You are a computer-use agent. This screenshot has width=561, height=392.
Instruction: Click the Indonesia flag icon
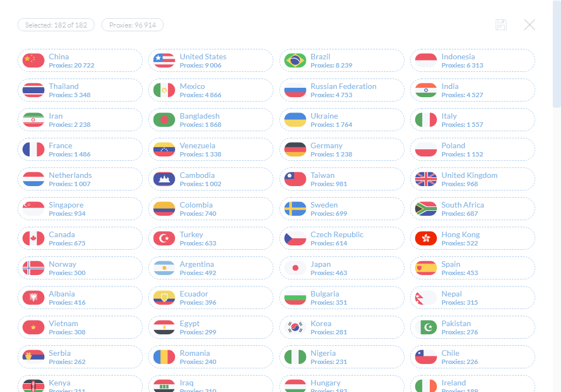coord(426,60)
